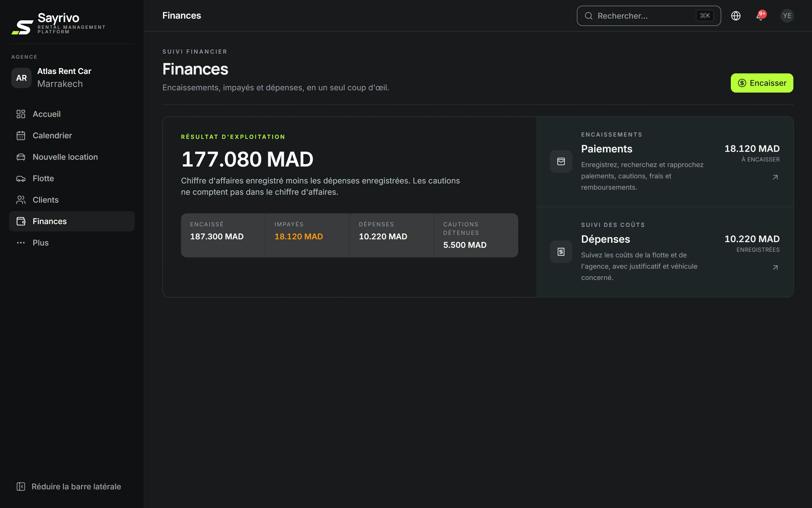Viewport: 812px width, 508px height.
Task: Click the ⌘K shortcut badge
Action: [705, 16]
